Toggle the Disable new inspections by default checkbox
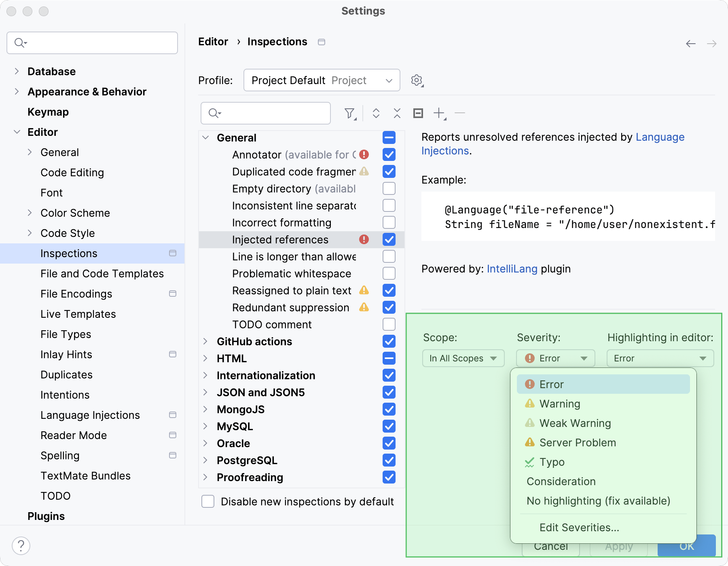Screen dimensions: 728x566 tap(208, 501)
